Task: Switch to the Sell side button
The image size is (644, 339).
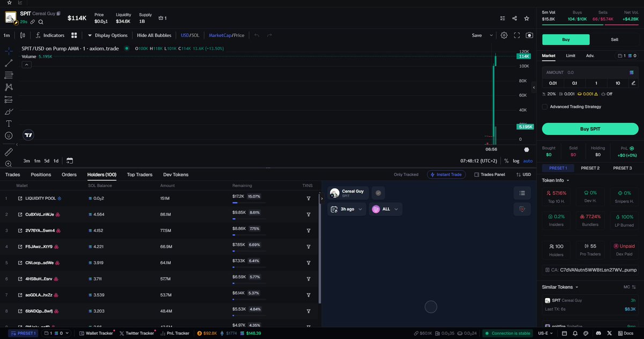Action: 614,40
